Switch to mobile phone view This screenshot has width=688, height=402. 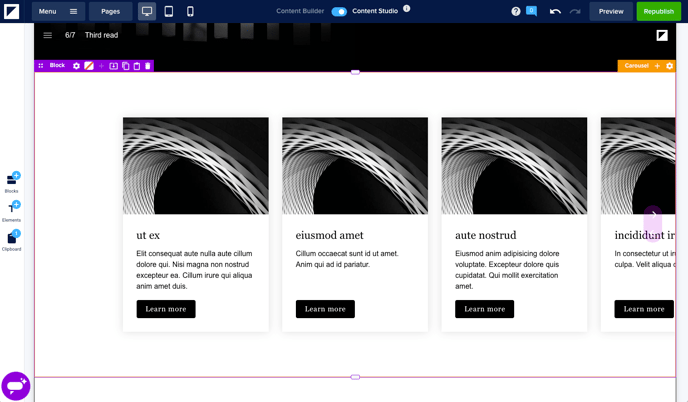click(190, 11)
